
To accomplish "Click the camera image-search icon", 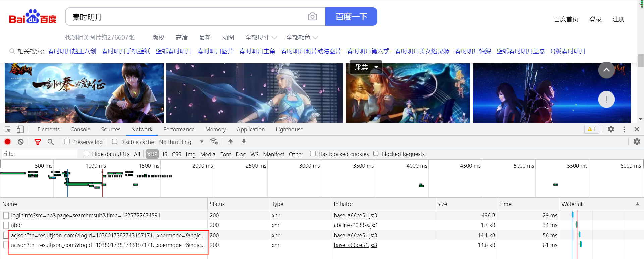I will coord(312,17).
